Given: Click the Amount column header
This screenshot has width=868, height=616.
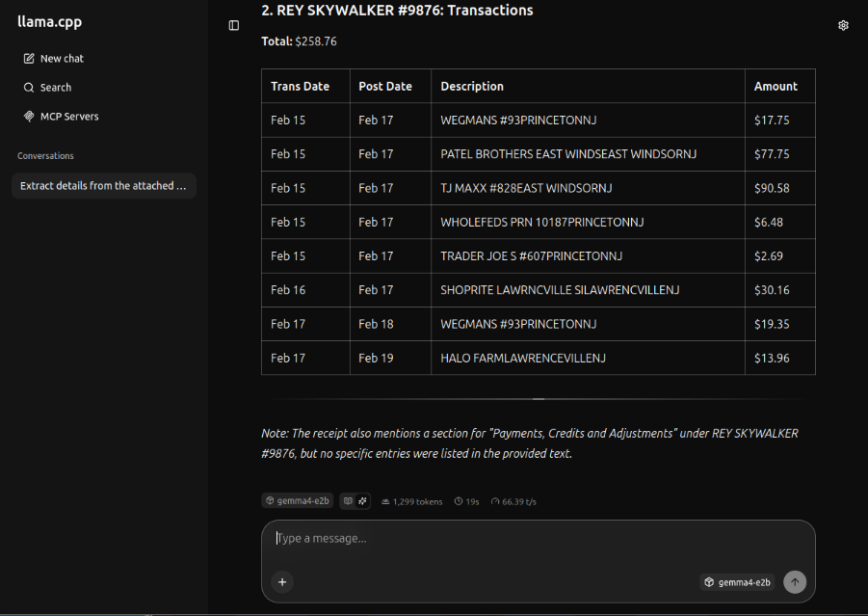Looking at the screenshot, I should pyautogui.click(x=776, y=87).
